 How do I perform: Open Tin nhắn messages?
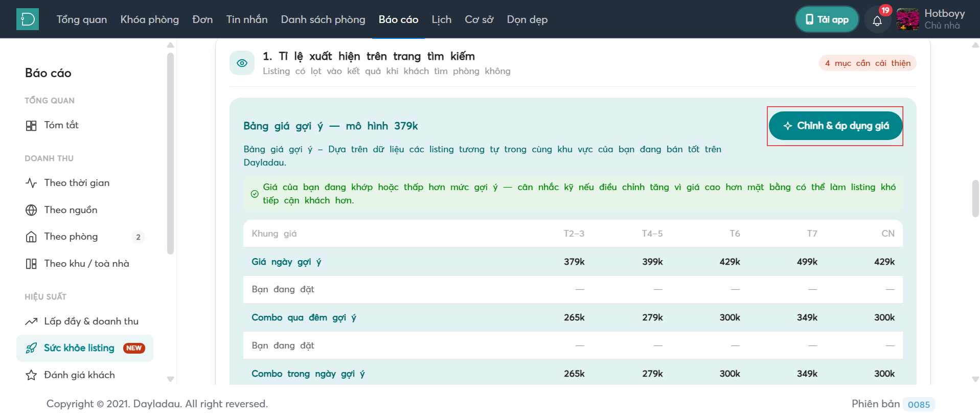(x=247, y=19)
